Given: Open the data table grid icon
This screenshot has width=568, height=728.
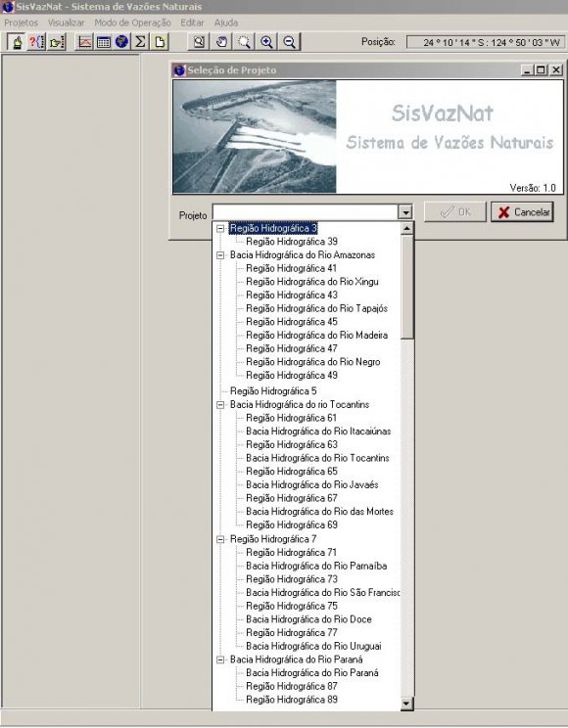Looking at the screenshot, I should coord(103,42).
